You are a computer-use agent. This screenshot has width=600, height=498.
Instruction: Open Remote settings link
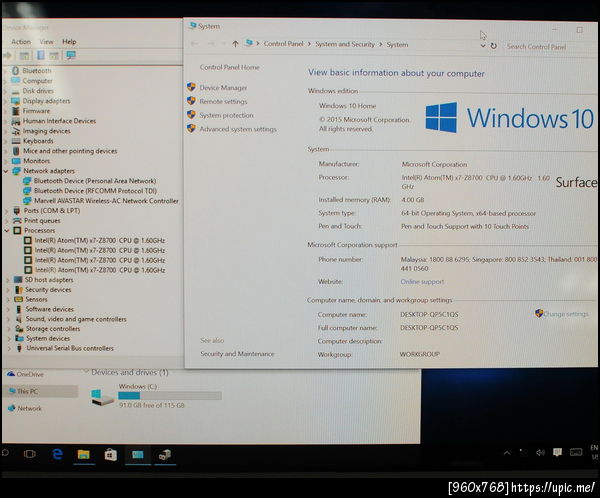(x=223, y=101)
